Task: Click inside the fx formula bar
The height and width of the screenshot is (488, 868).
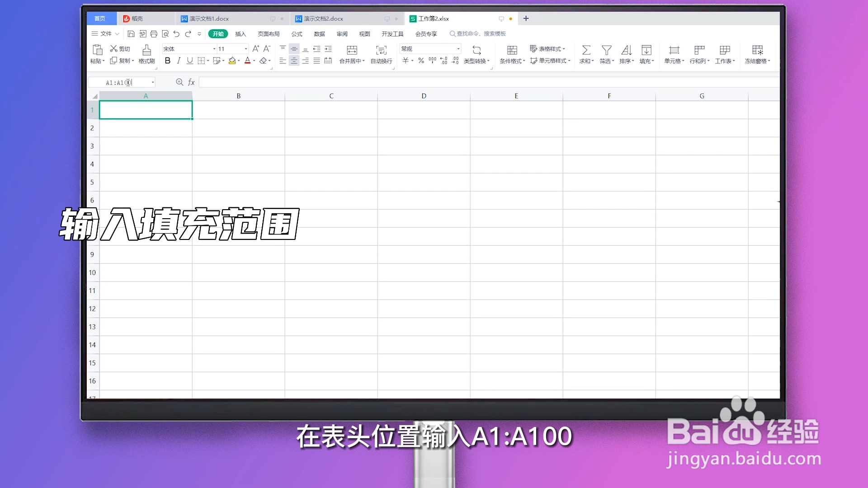Action: [x=316, y=82]
